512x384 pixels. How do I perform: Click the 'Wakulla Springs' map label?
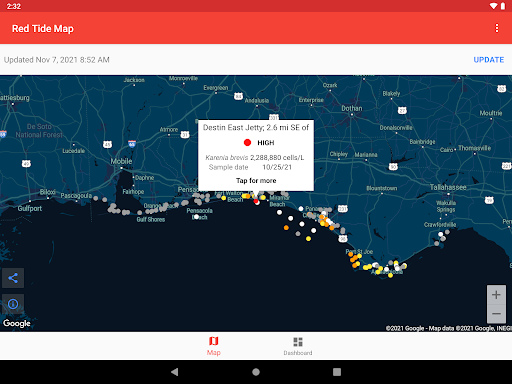point(446,206)
